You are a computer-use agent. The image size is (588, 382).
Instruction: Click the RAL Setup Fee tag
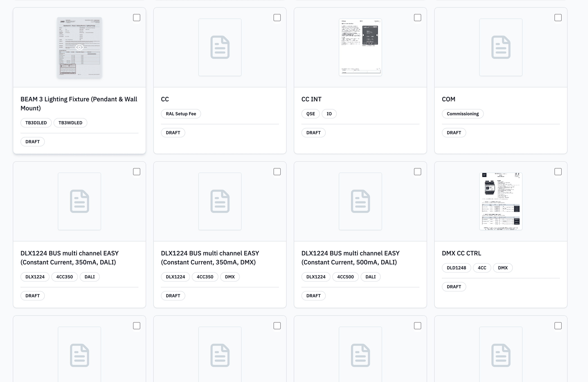click(x=181, y=114)
